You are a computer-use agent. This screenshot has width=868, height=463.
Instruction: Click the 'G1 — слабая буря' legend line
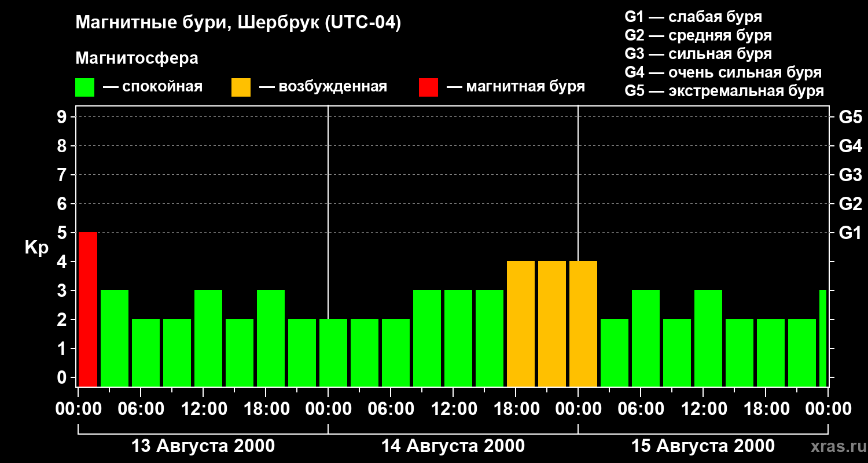pyautogui.click(x=693, y=17)
